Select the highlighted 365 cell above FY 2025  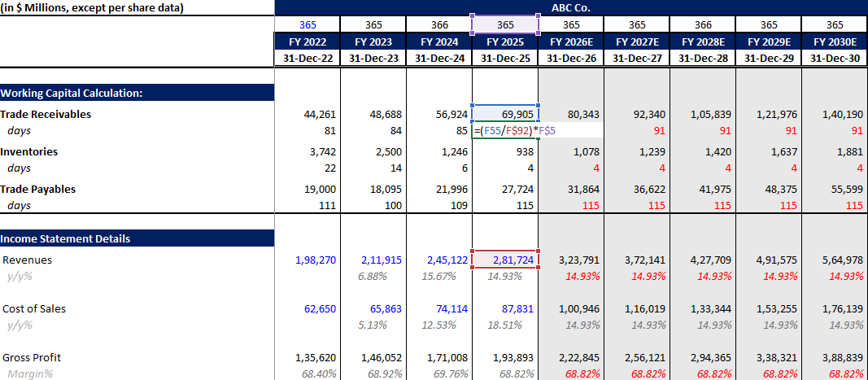(505, 25)
